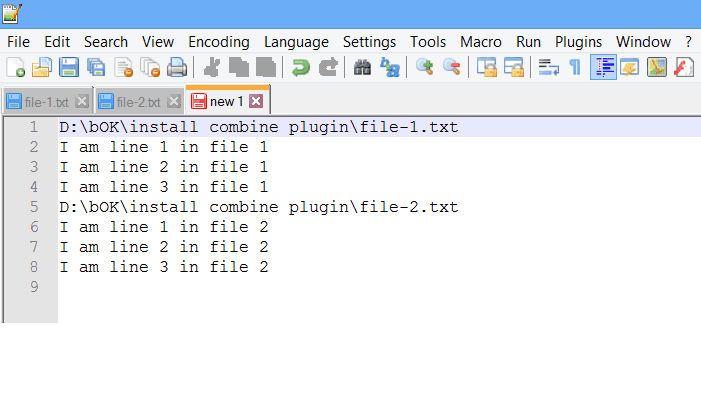Click the Paste icon

point(266,68)
